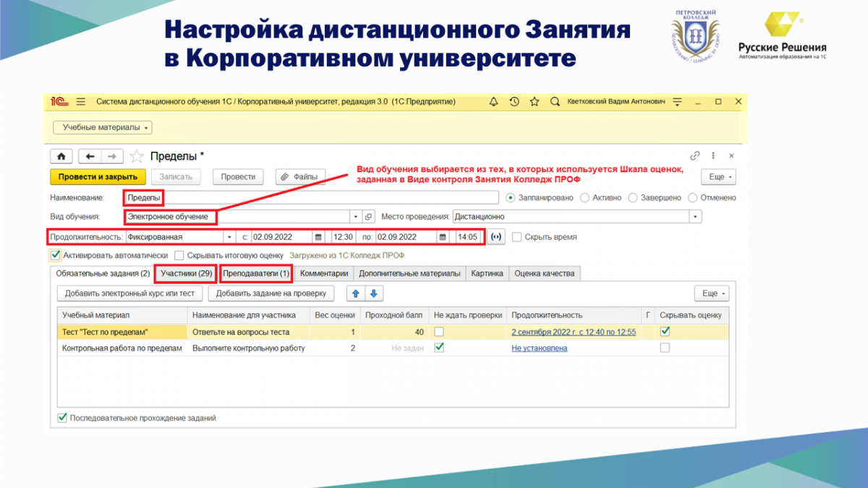Click the Провести button
This screenshot has width=868, height=488.
pos(238,176)
